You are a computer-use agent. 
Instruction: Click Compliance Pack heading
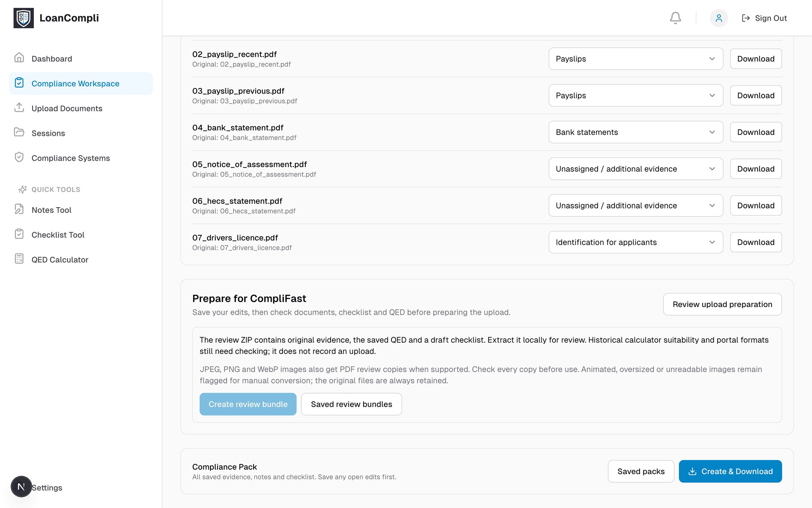224,467
